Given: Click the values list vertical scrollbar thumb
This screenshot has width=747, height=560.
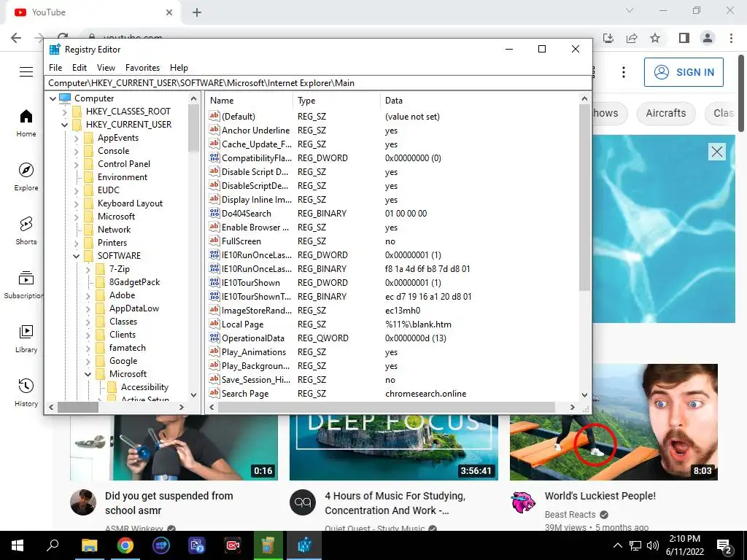Looking at the screenshot, I should [584, 198].
